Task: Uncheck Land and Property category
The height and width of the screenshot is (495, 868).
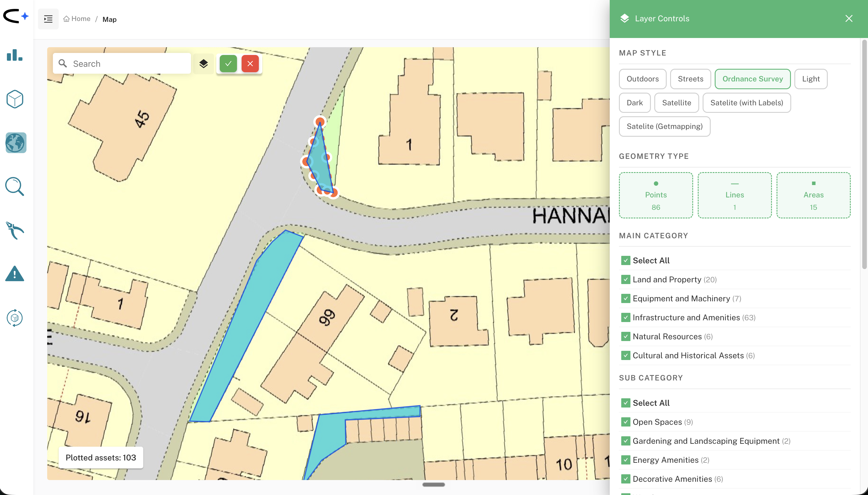Action: tap(626, 279)
